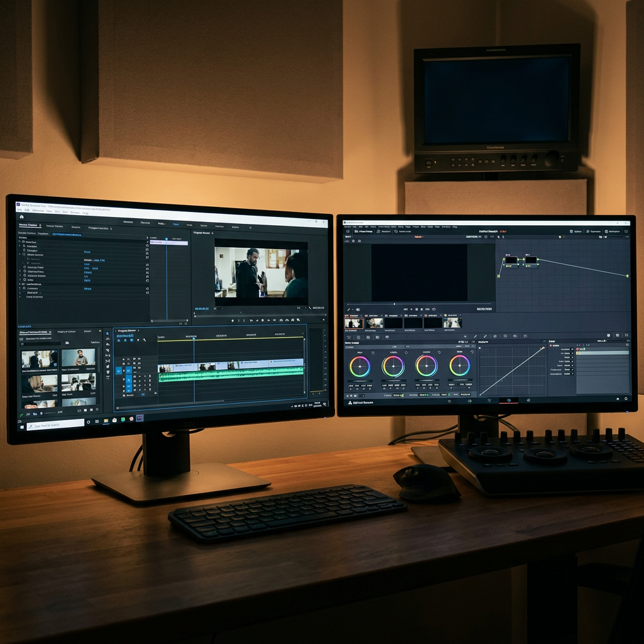Screen dimensions: 644x644
Task: Toggle the stopwatch on the first effect property row
Action: 25,246
